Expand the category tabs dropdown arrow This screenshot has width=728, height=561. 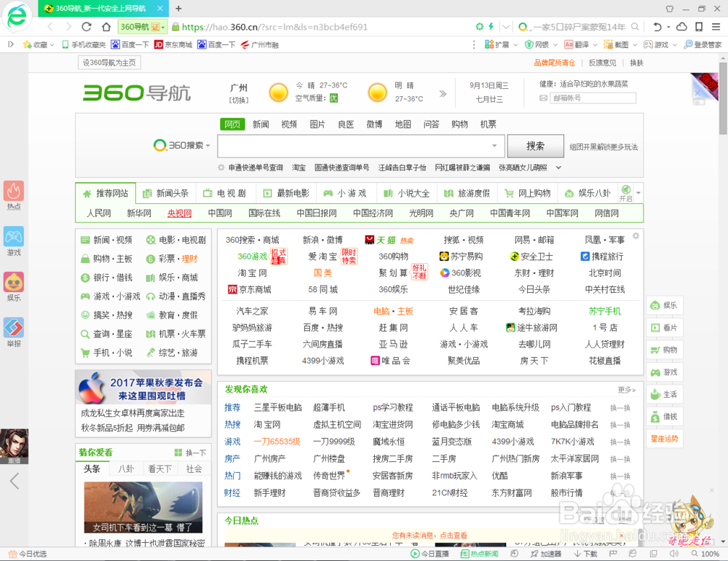[x=638, y=192]
